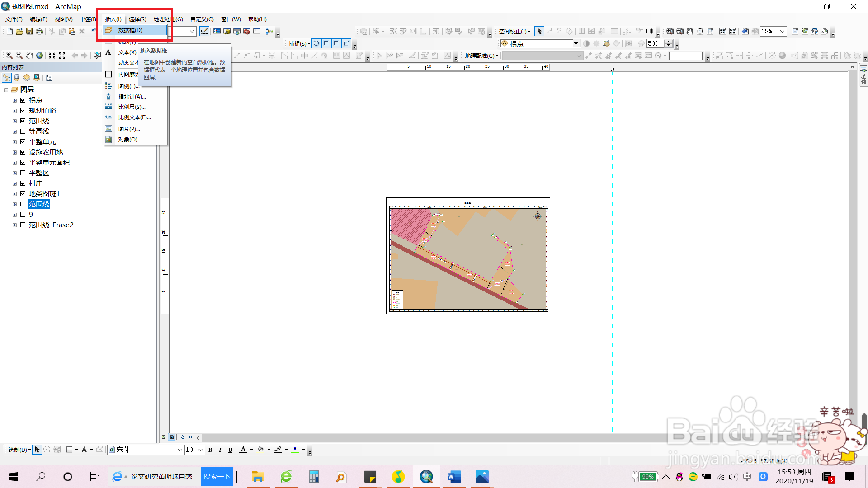Click the Full Extent globe icon

click(x=40, y=56)
